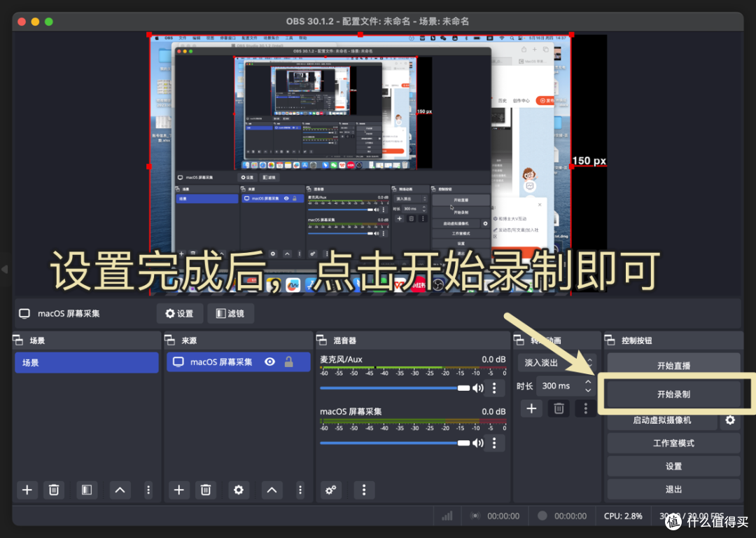Open mixer panel menu dots
The height and width of the screenshot is (538, 756).
(364, 490)
